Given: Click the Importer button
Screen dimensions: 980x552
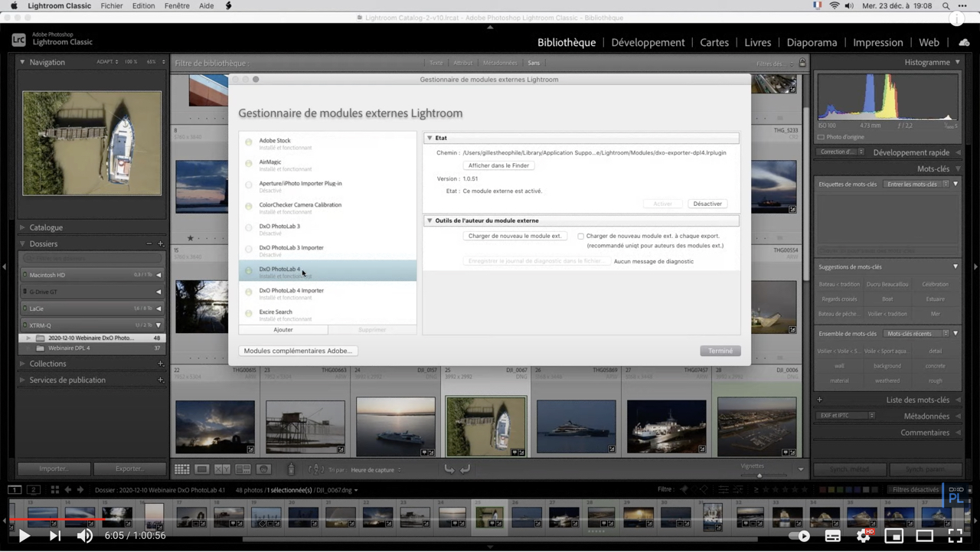Looking at the screenshot, I should click(x=54, y=469).
